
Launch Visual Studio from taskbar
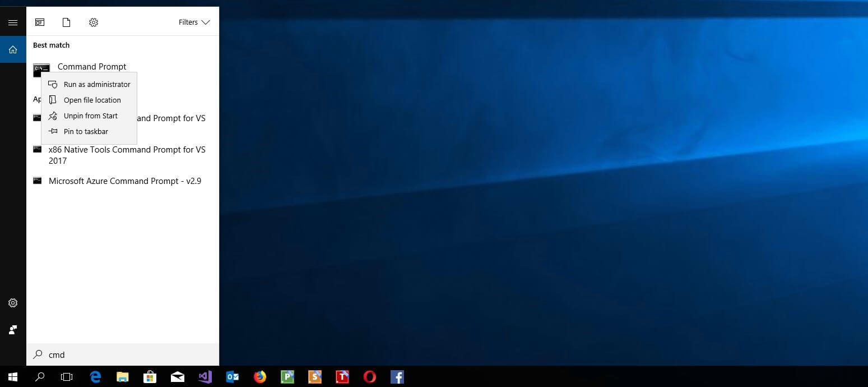coord(205,377)
